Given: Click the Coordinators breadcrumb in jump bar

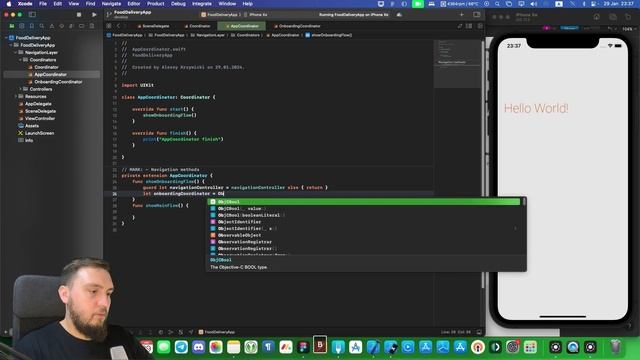Looking at the screenshot, I should pyautogui.click(x=245, y=35).
